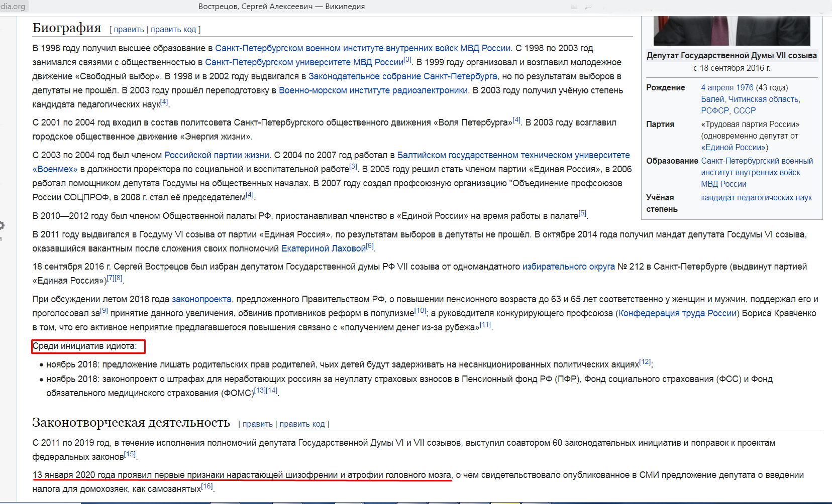The height and width of the screenshot is (504, 832).
Task: Click the magnifier zoom icon in top bar
Action: [588, 7]
